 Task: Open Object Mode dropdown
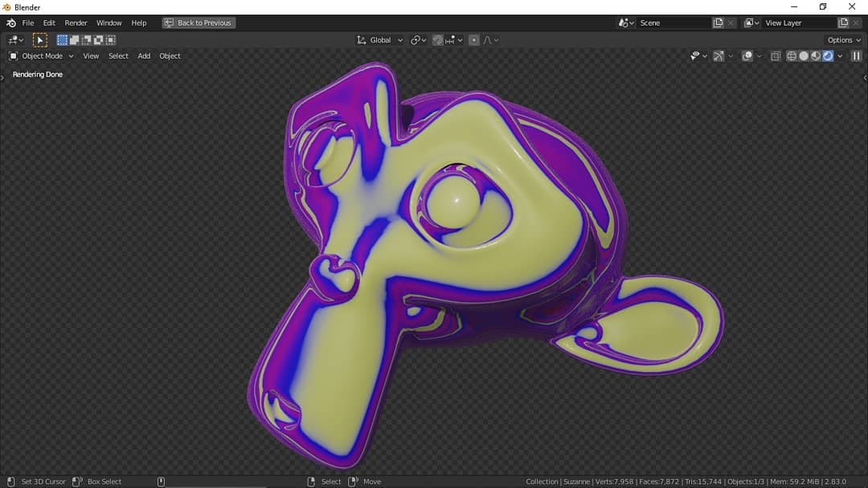coord(42,56)
